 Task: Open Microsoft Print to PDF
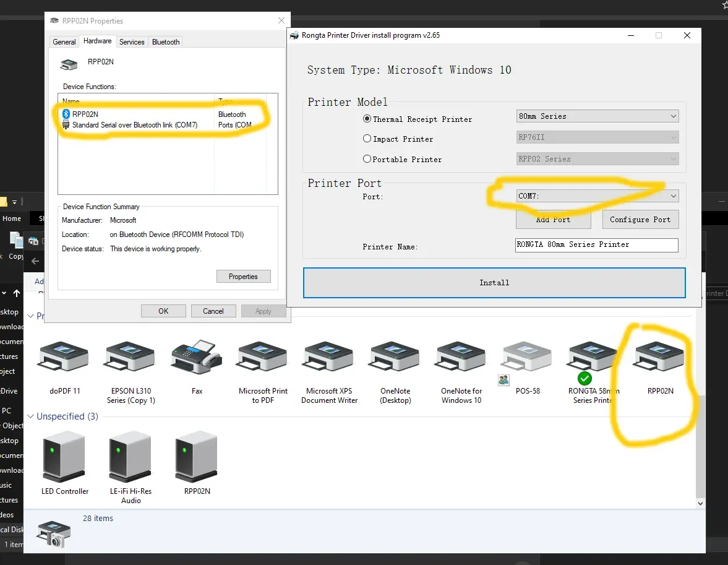click(262, 358)
